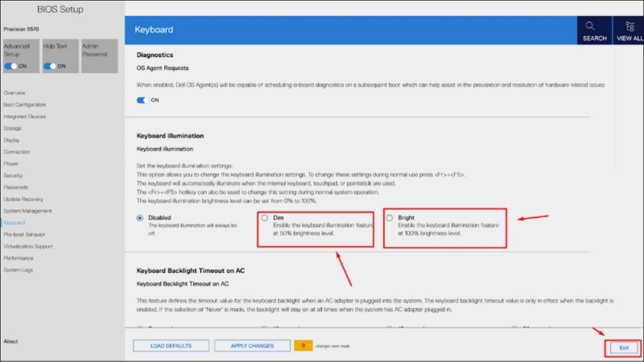This screenshot has height=362, width=644.
Task: Select Security in the sidebar
Action: (x=13, y=175)
